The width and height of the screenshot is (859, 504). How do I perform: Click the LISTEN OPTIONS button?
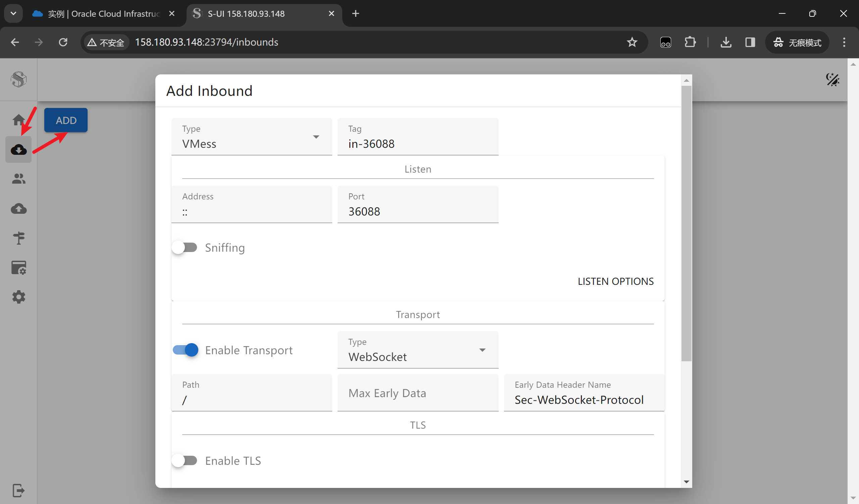[615, 281]
